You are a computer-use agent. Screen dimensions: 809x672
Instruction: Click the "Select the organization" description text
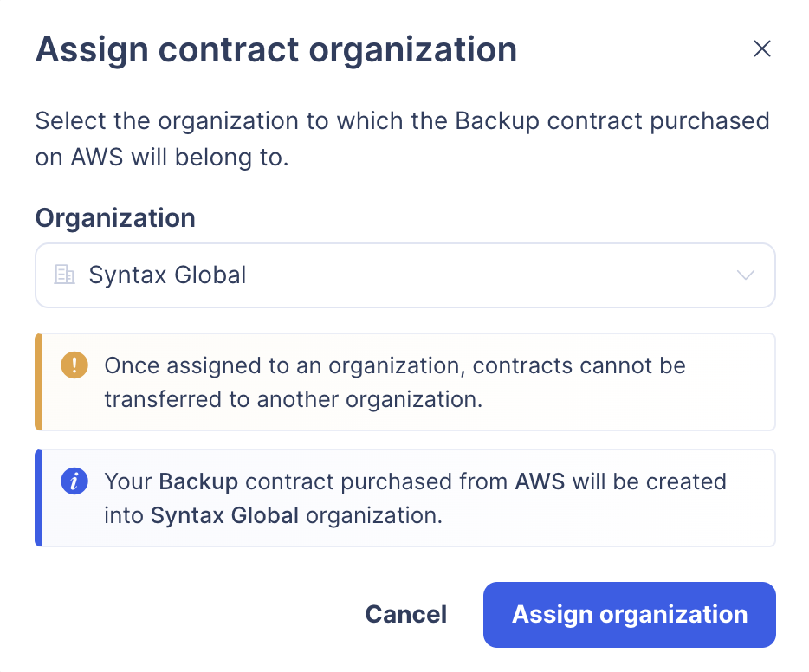(402, 120)
